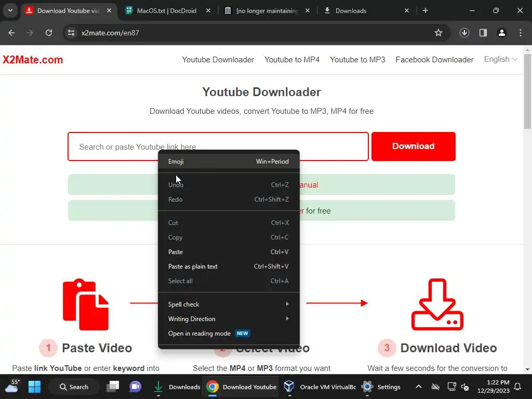Image resolution: width=532 pixels, height=399 pixels.
Task: Click the scrollbar down arrow
Action: [x=527, y=369]
